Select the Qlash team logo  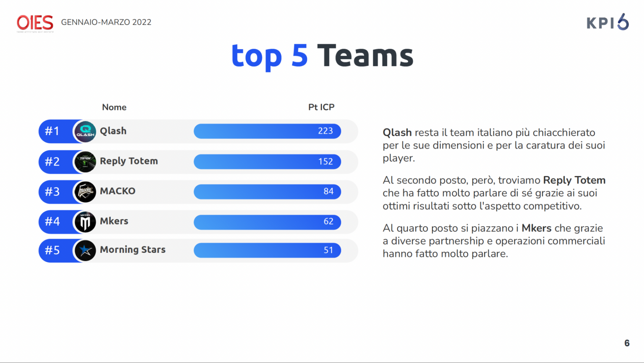(x=85, y=131)
